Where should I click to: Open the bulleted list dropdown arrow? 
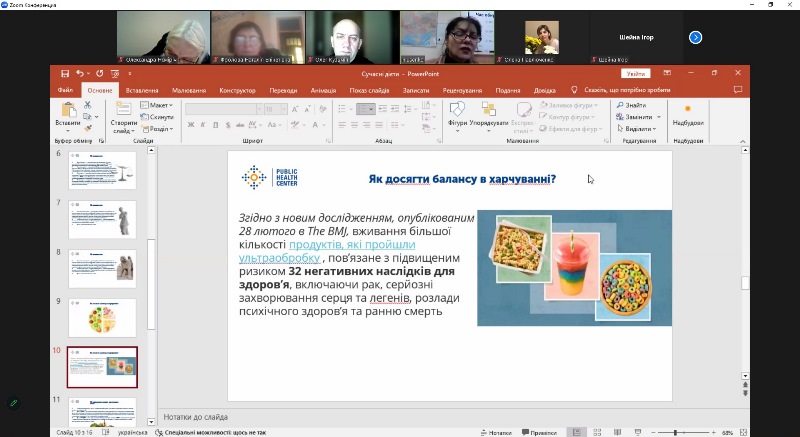point(351,109)
